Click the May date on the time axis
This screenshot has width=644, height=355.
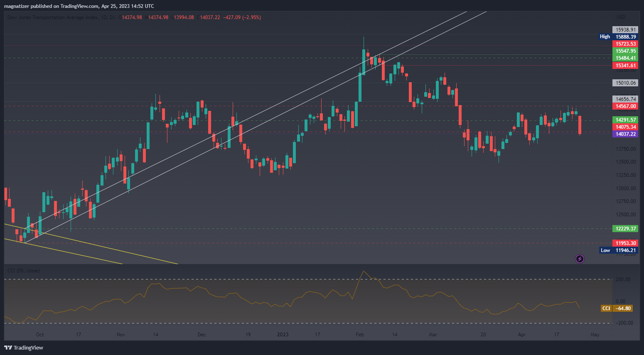(x=595, y=335)
